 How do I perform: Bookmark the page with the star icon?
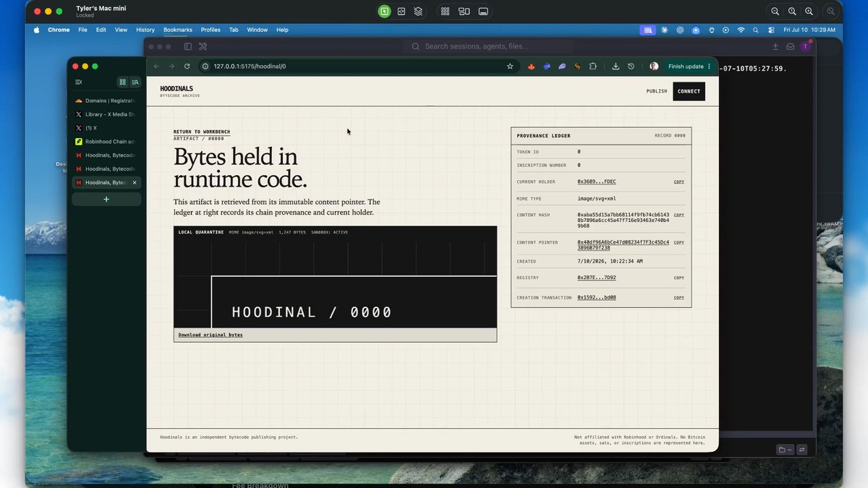[x=510, y=66]
